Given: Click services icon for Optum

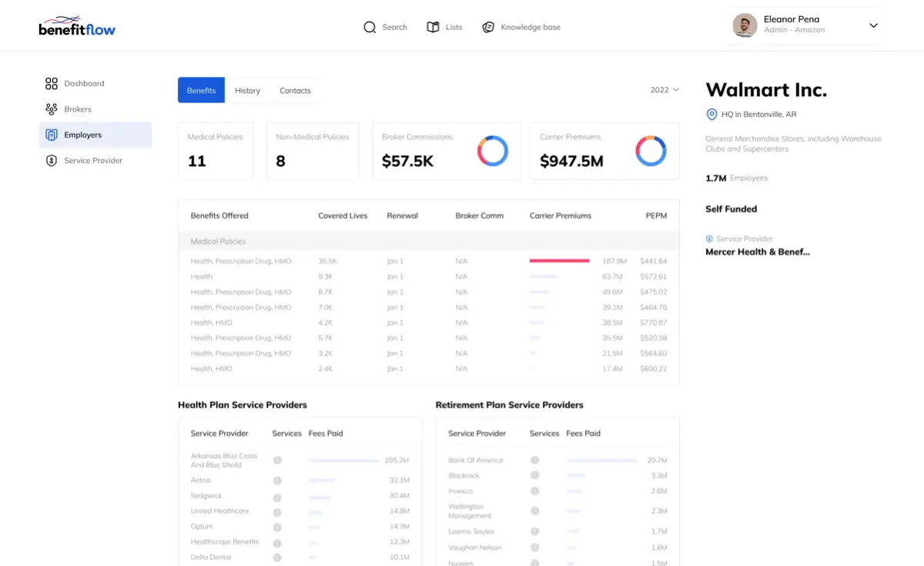Looking at the screenshot, I should [277, 527].
